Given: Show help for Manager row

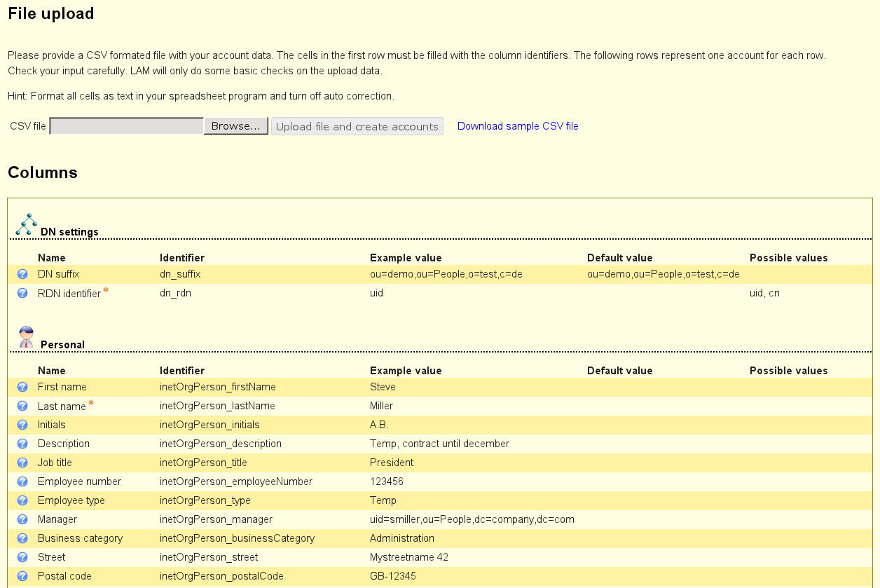Looking at the screenshot, I should coord(22,519).
